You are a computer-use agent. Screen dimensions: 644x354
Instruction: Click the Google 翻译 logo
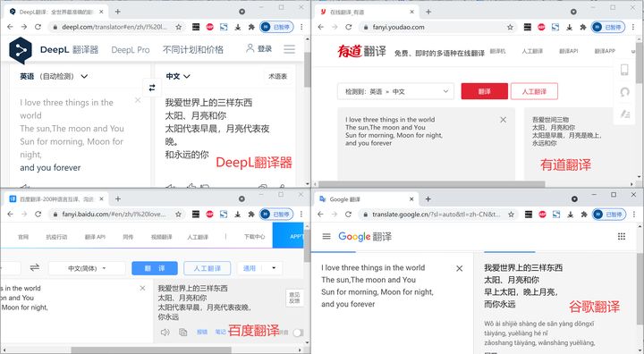(365, 237)
